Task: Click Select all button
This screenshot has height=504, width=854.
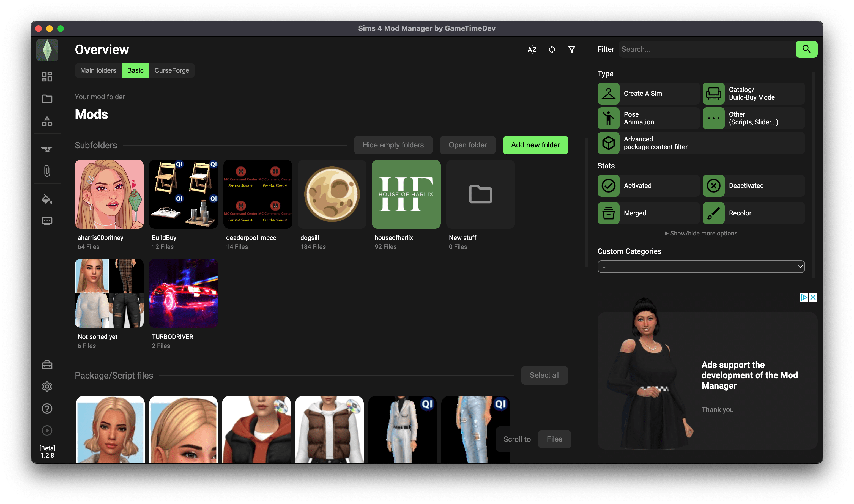Action: point(544,375)
